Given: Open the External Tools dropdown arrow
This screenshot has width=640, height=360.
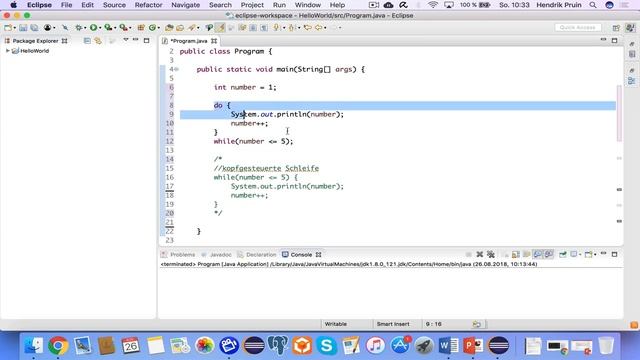Looking at the screenshot, I should [x=130, y=28].
